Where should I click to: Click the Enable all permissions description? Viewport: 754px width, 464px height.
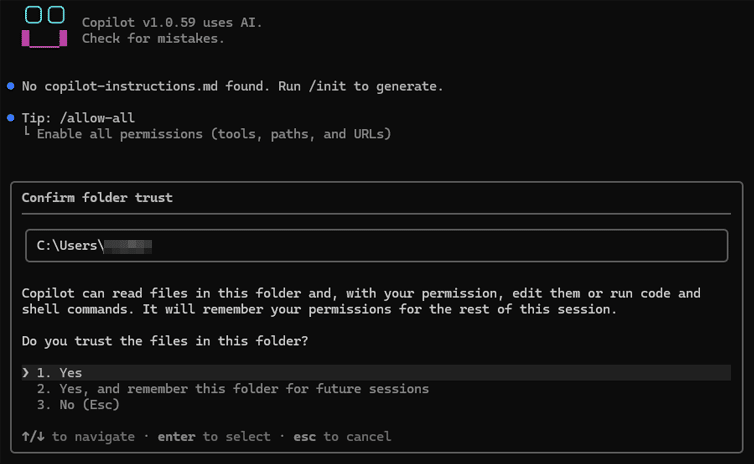click(214, 134)
